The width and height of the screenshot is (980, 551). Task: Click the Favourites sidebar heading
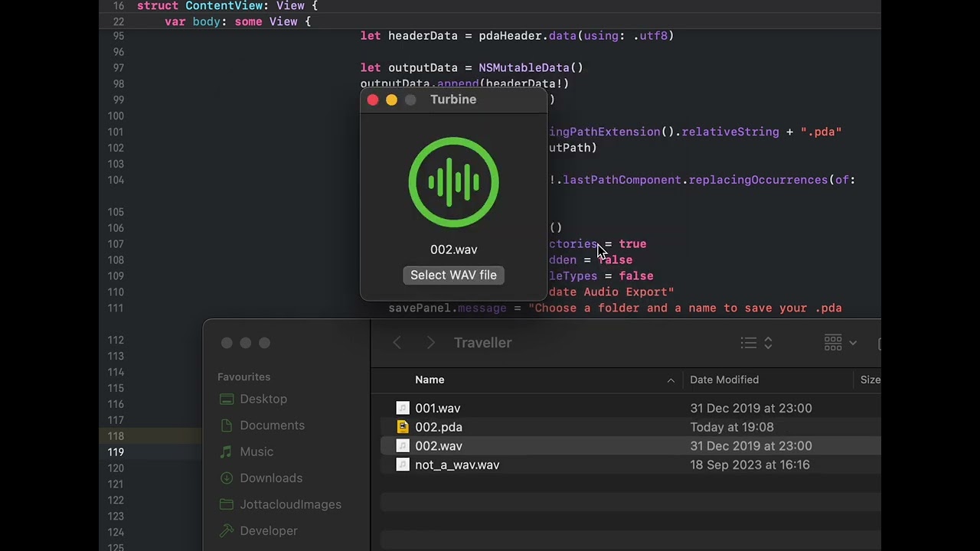pyautogui.click(x=243, y=377)
